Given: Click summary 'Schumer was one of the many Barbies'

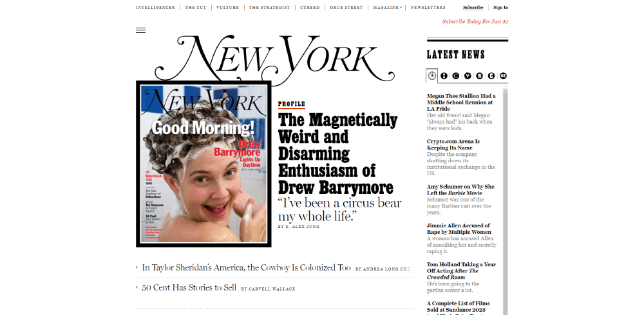Looking at the screenshot, I should (x=459, y=205).
